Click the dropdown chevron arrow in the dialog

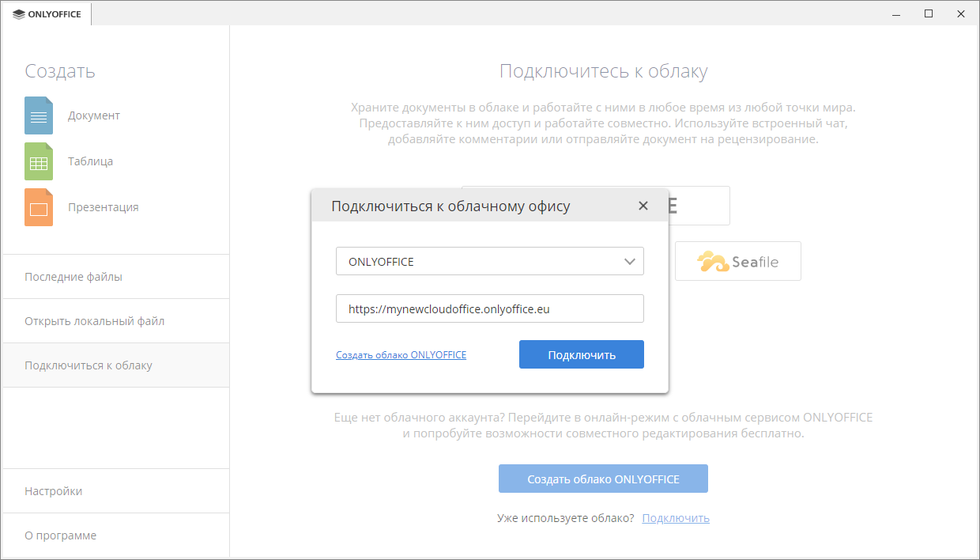pyautogui.click(x=630, y=261)
